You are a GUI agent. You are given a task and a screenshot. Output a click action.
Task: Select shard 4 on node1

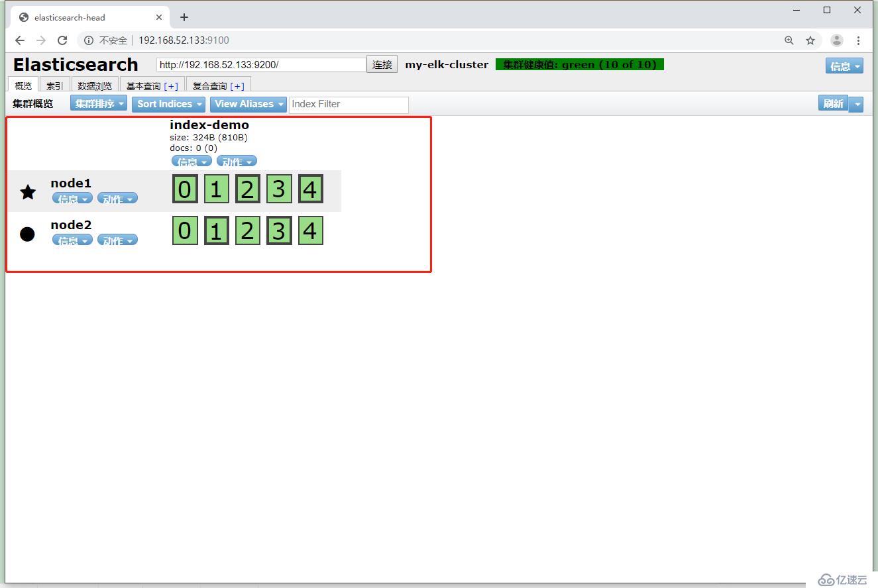(x=311, y=189)
